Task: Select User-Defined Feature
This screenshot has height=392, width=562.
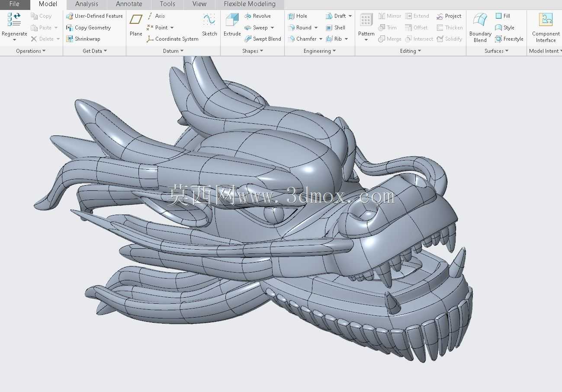Action: [94, 16]
